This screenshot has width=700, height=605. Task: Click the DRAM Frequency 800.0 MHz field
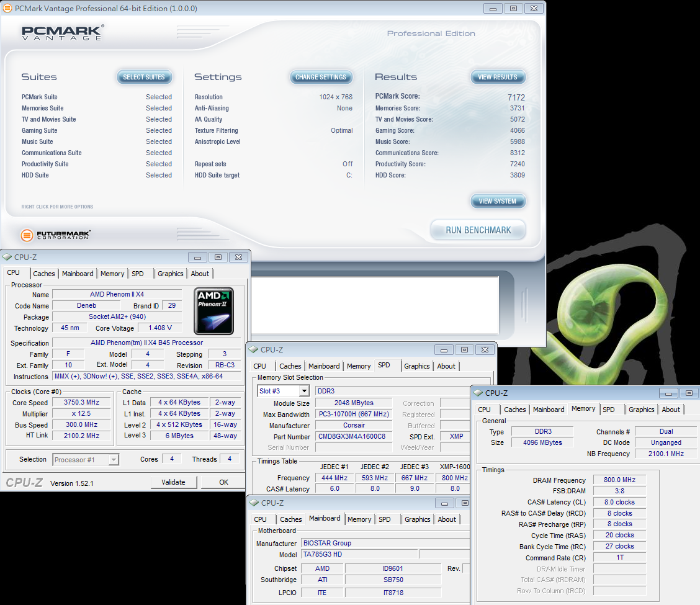(x=619, y=480)
